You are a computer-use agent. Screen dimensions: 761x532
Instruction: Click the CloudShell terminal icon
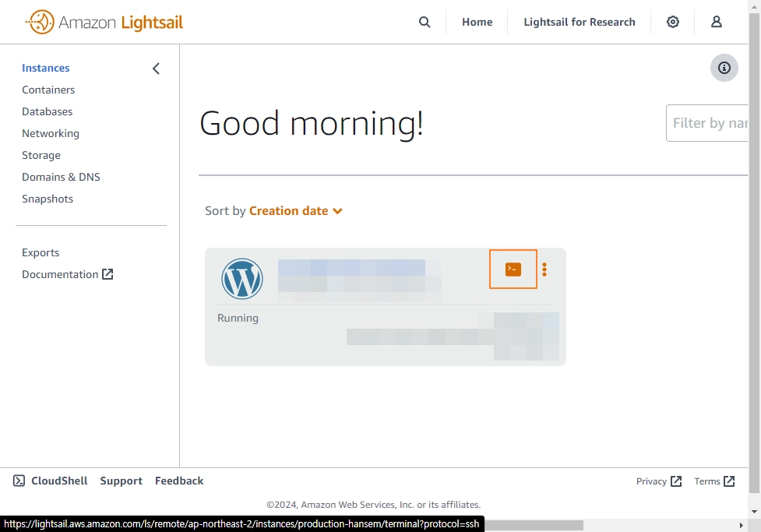[x=19, y=481]
